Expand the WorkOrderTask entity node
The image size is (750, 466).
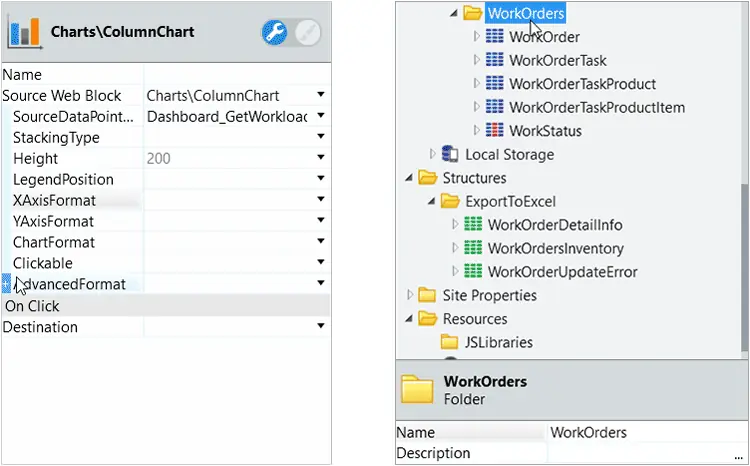tap(476, 59)
